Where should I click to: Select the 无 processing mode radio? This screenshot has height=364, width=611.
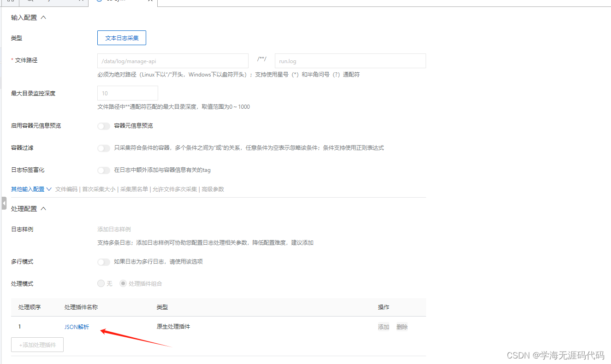[x=101, y=283]
